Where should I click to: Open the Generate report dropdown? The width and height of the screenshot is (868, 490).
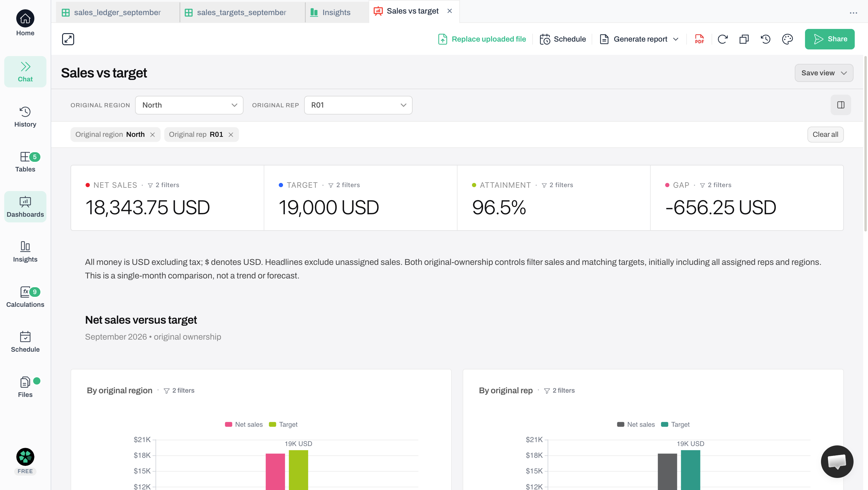(639, 39)
